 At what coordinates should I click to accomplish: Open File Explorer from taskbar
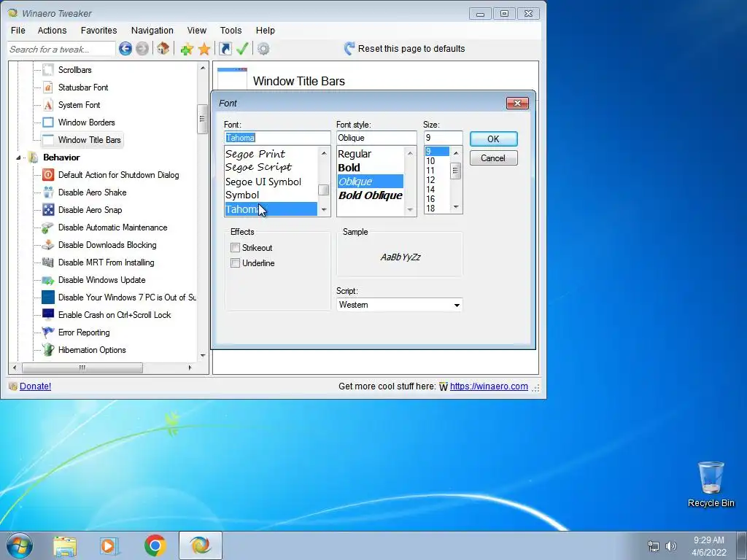point(65,546)
